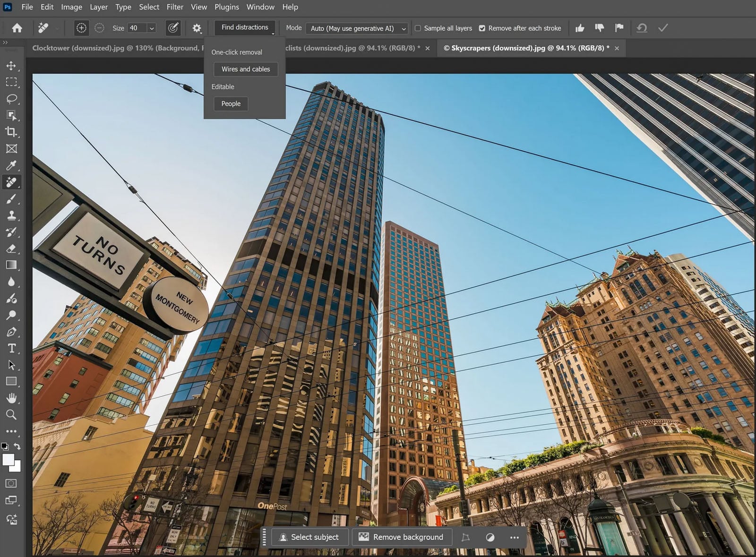Uncheck Remove after each stroke
This screenshot has height=557, width=756.
[483, 28]
